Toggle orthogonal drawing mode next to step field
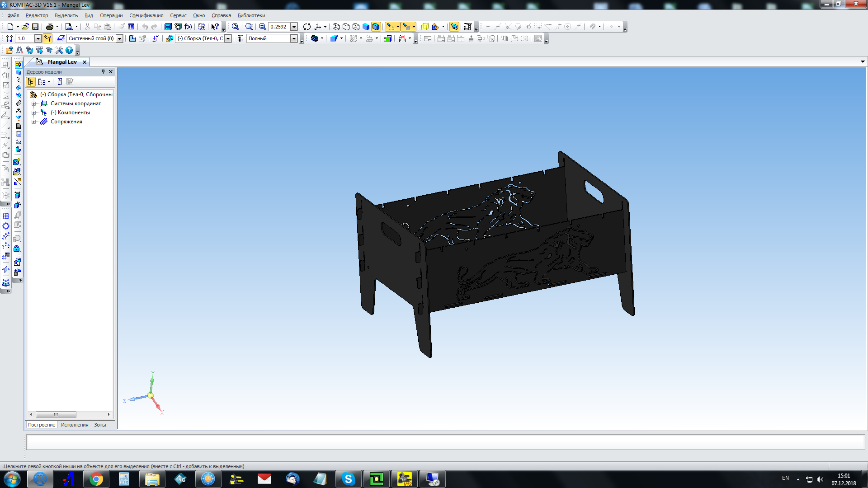This screenshot has height=488, width=868. pyautogui.click(x=47, y=38)
